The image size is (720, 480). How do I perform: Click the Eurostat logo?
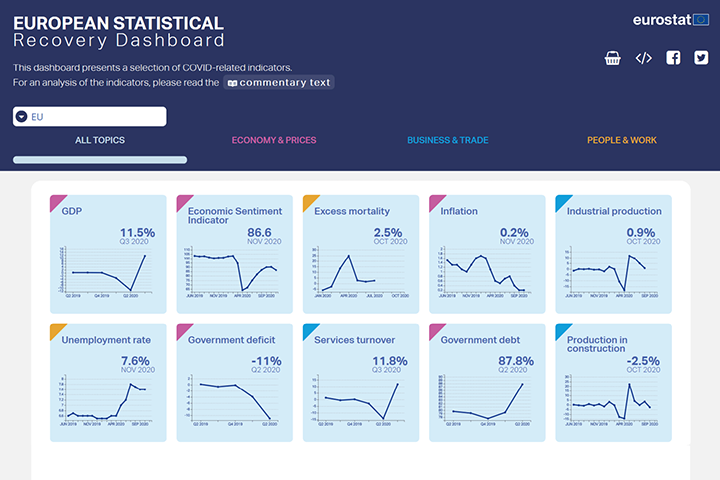click(x=670, y=20)
